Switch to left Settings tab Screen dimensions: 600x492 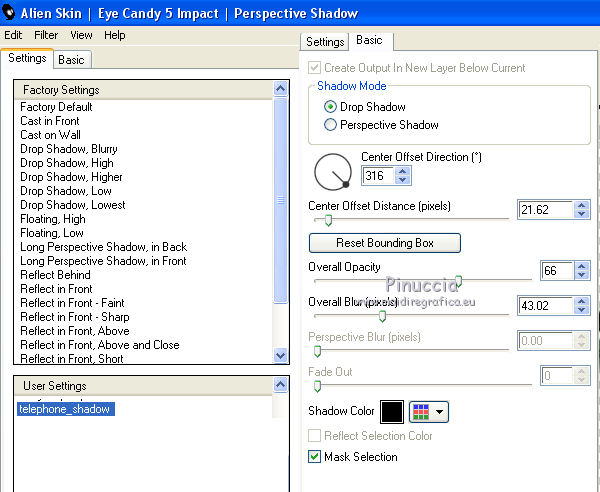(x=27, y=58)
